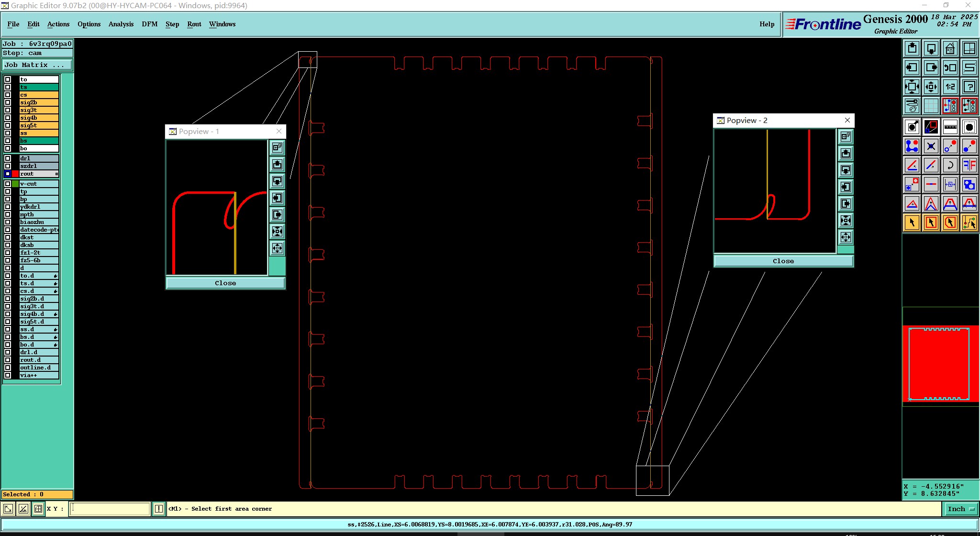Select the plain arrow selection tool
This screenshot has width=980, height=536.
pos(912,223)
